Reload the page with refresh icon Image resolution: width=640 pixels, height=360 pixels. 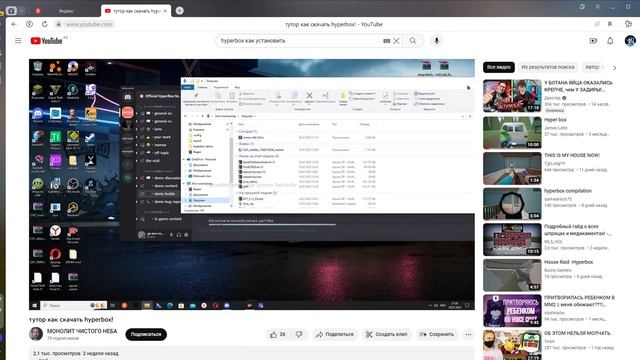pos(44,24)
